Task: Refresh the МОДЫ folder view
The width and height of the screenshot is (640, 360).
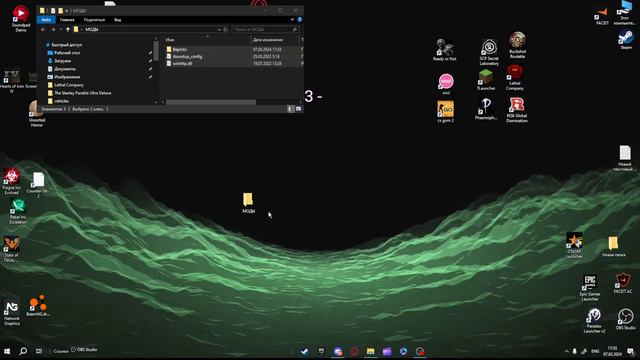Action: tap(225, 29)
